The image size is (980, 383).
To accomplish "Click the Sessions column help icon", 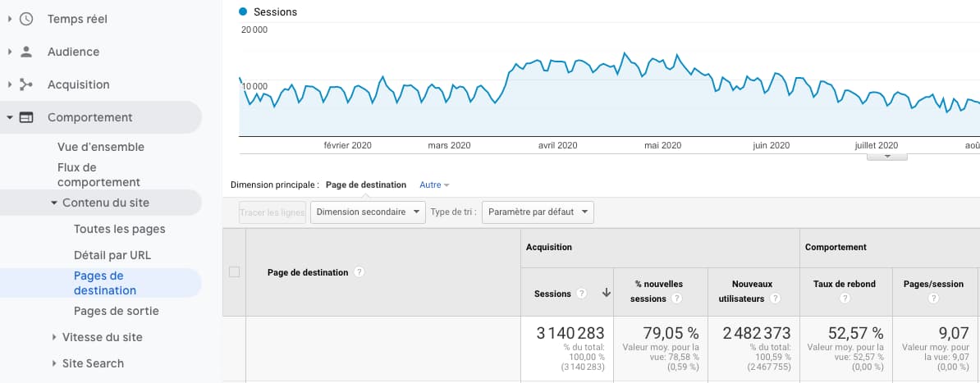I will pyautogui.click(x=581, y=294).
